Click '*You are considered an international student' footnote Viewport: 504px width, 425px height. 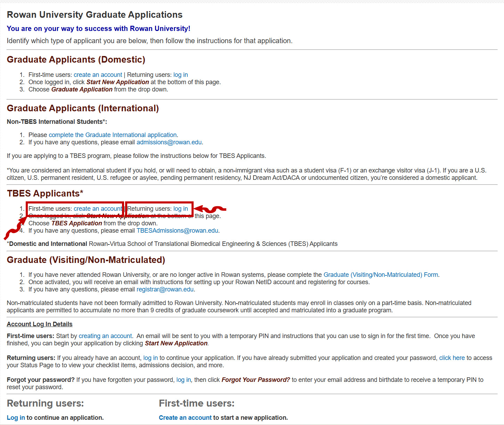coord(246,174)
